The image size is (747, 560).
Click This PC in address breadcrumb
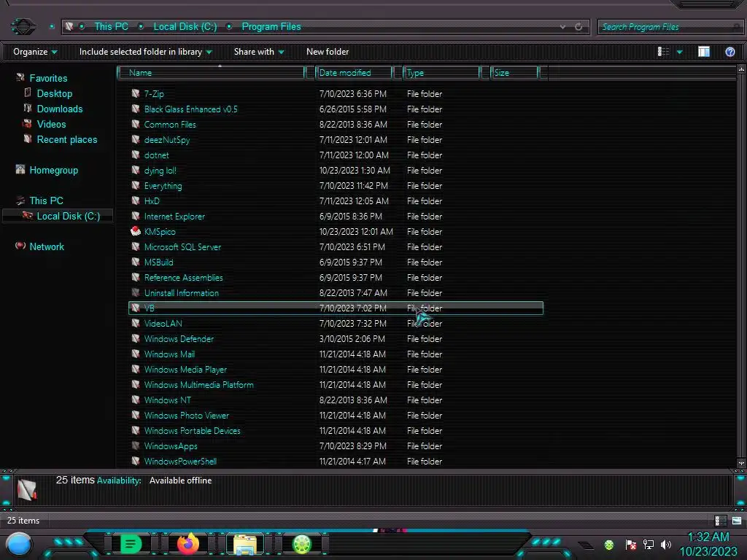[x=111, y=27]
